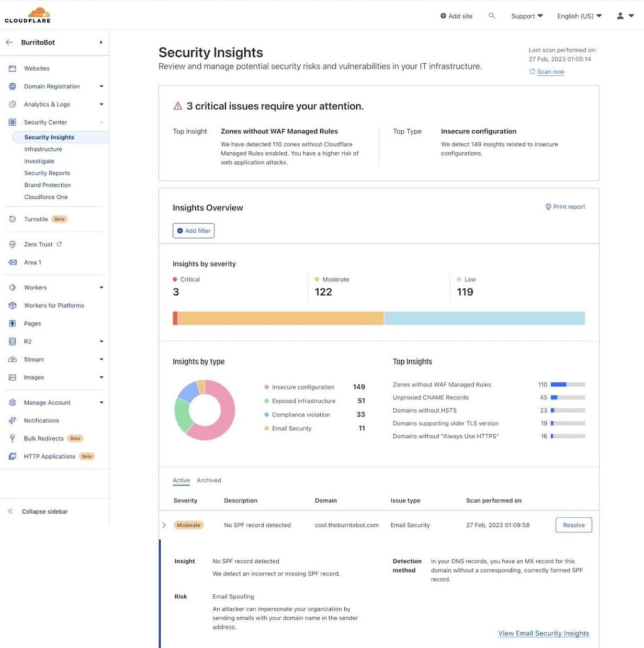Image resolution: width=644 pixels, height=648 pixels.
Task: Expand the Analytics & Logs submenu arrow
Action: click(101, 104)
